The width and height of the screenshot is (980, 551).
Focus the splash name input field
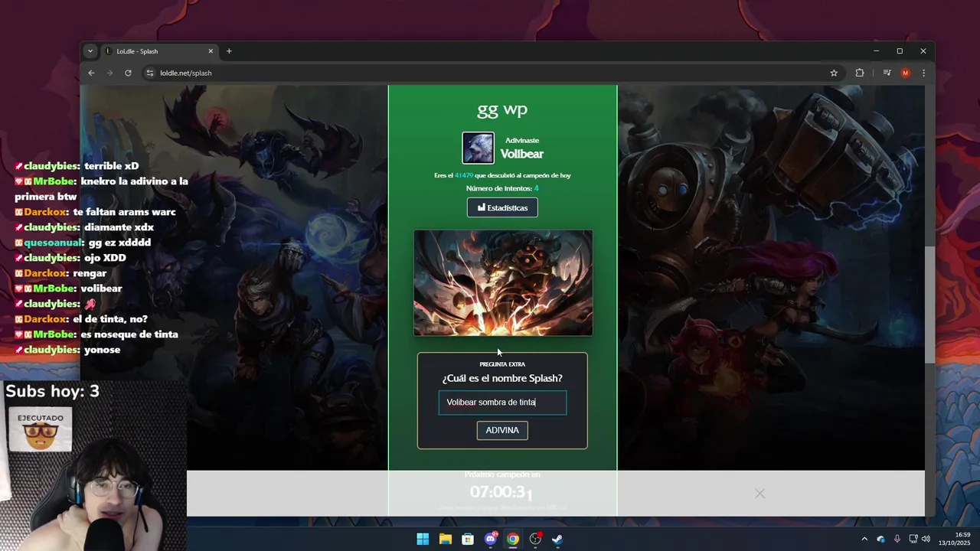coord(502,403)
